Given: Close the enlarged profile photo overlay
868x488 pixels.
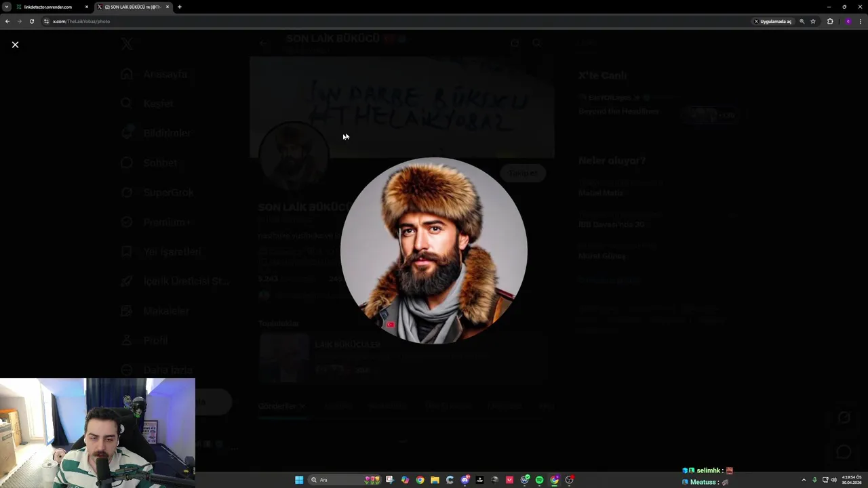Looking at the screenshot, I should coord(15,45).
